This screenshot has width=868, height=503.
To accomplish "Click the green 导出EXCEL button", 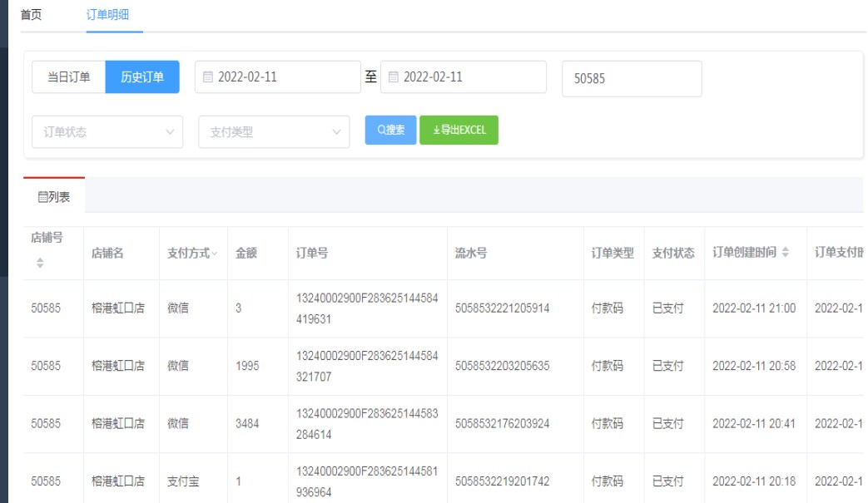I will click(459, 131).
